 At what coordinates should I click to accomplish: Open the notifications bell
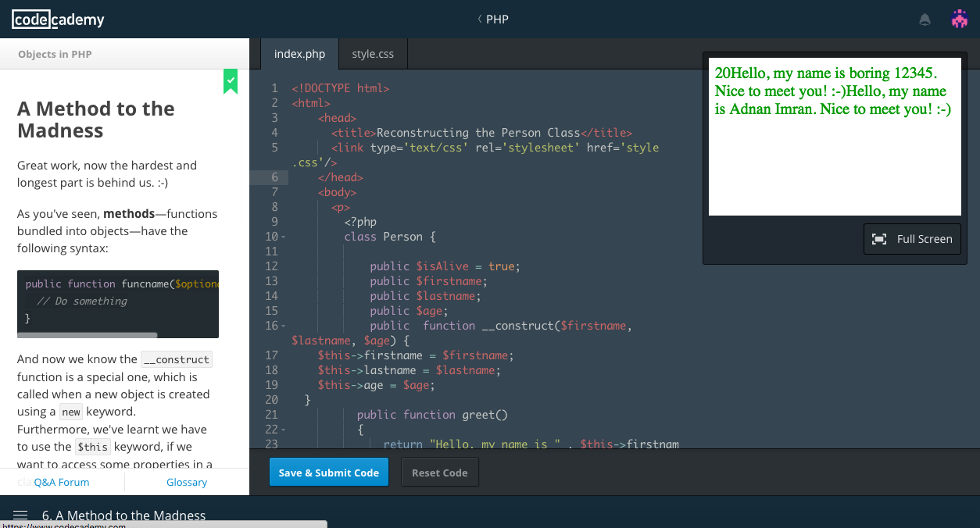[x=925, y=20]
